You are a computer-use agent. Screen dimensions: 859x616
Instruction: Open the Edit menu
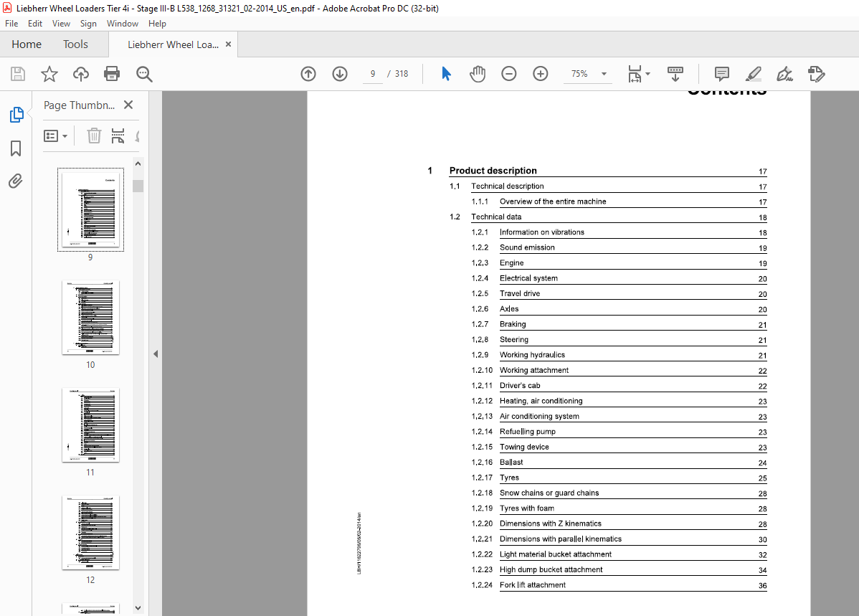click(x=35, y=24)
